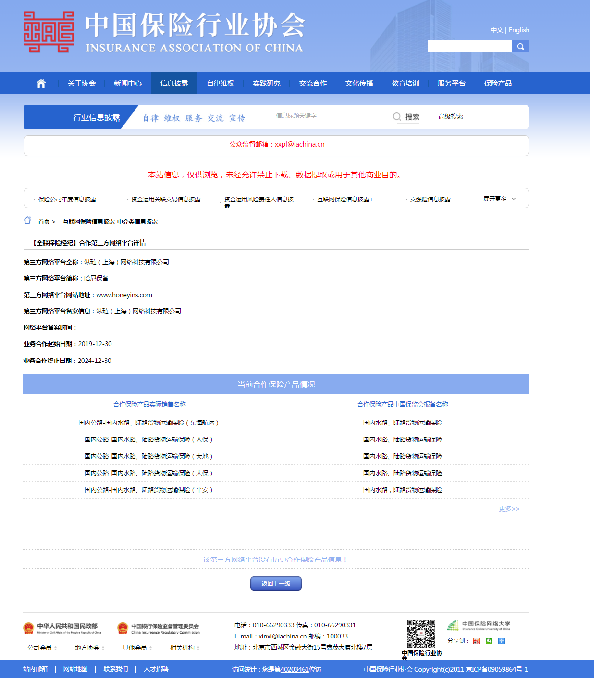Open the 自律维权 menu
Viewport: 602px width, 700px height.
point(221,83)
